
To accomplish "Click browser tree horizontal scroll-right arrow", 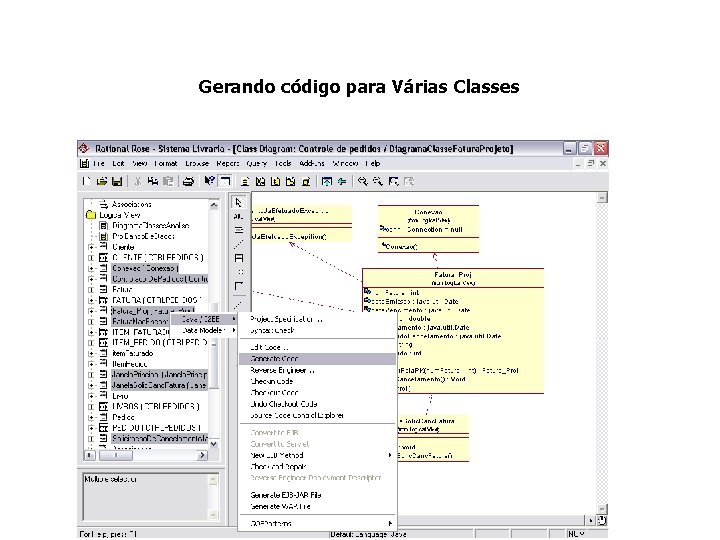I will [x=202, y=455].
